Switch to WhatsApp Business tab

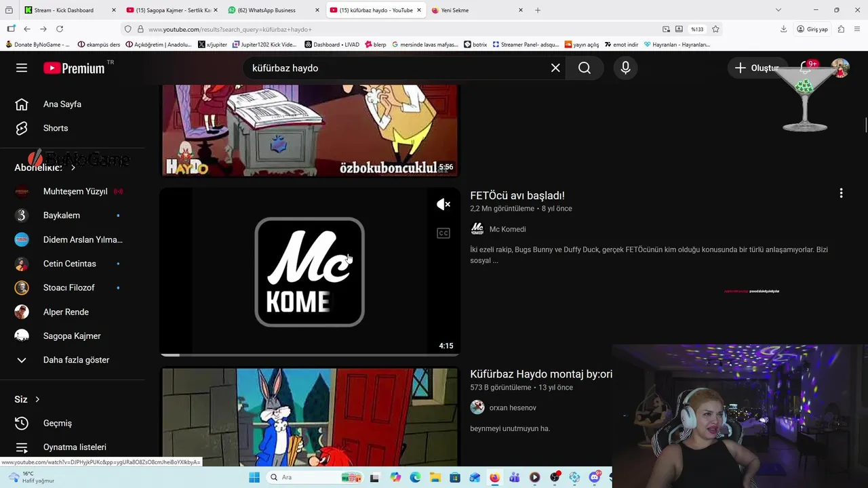(x=274, y=10)
